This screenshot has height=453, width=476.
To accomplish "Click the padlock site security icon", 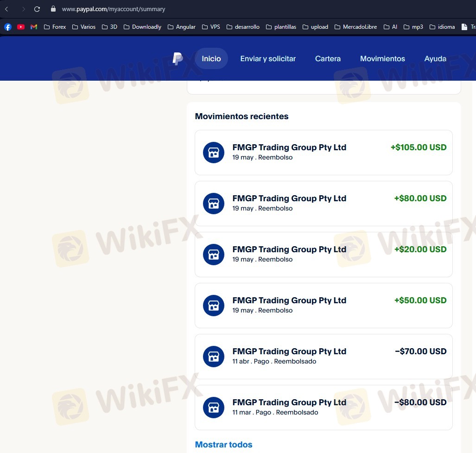I will pyautogui.click(x=53, y=9).
